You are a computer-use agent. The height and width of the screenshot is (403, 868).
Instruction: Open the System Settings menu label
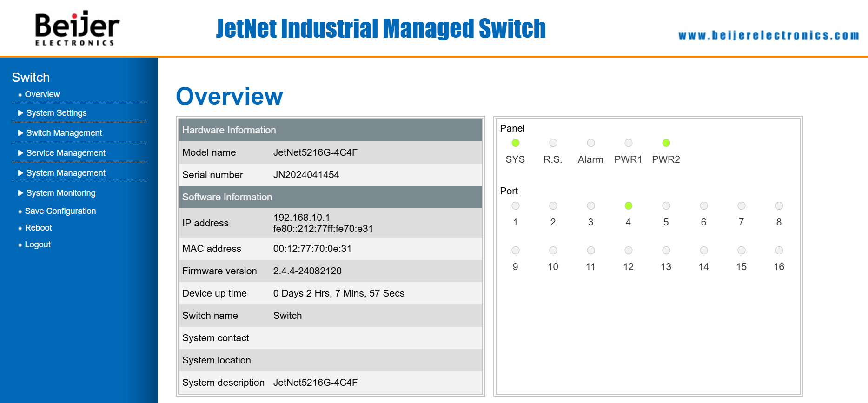click(56, 113)
